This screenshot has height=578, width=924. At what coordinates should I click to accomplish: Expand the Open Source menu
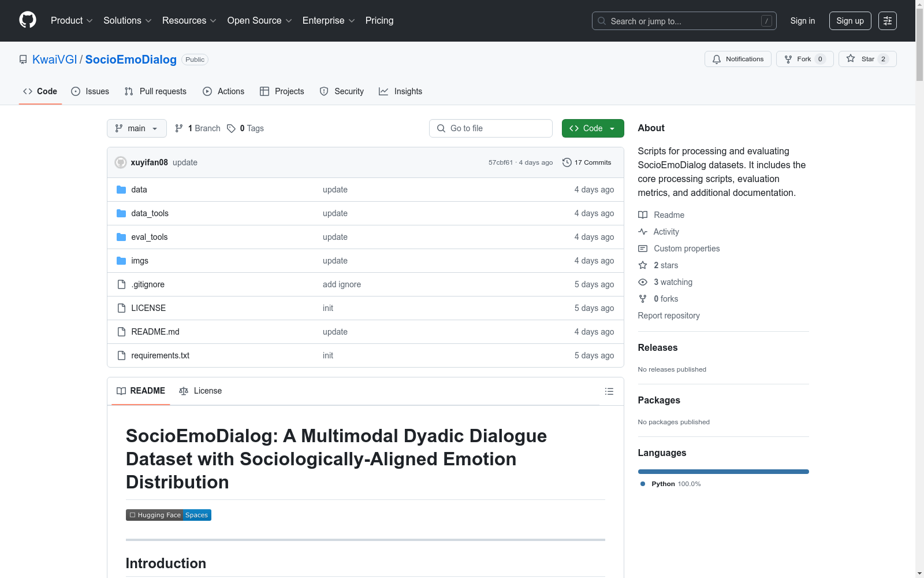click(260, 21)
